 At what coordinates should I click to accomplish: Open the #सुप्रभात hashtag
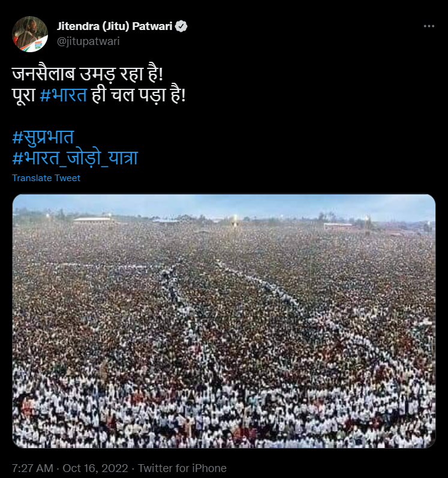pyautogui.click(x=43, y=137)
